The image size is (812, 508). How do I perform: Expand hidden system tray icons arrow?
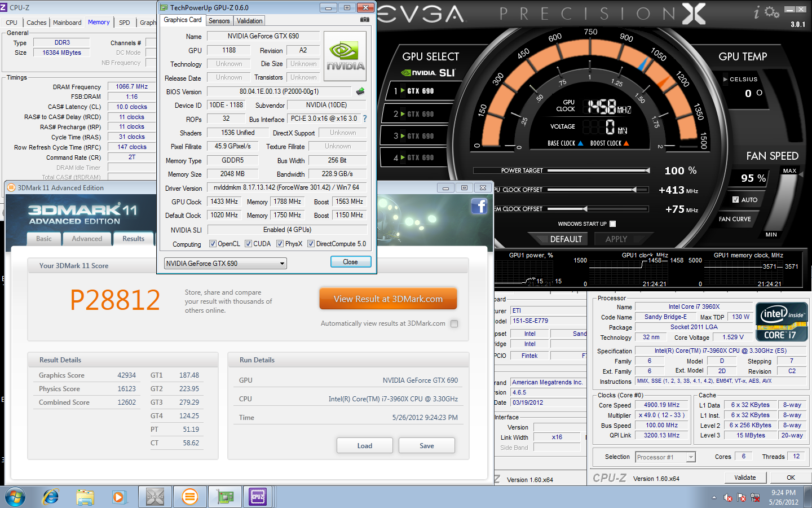pos(714,498)
